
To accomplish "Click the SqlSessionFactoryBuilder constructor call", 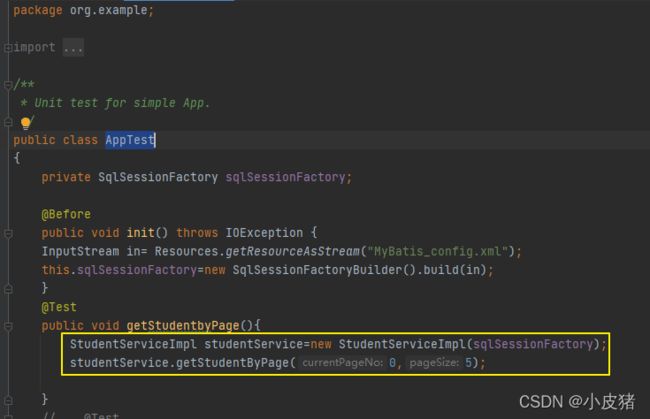I will 317,270.
